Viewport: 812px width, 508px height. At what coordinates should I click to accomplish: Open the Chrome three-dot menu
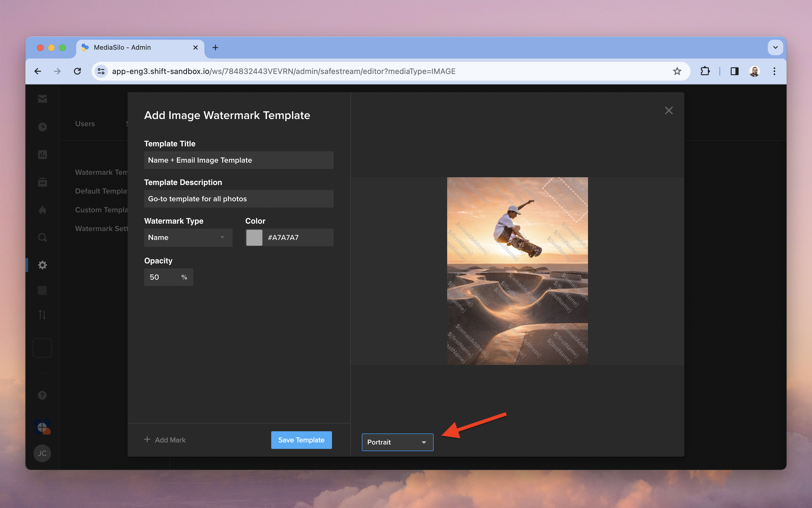coord(774,71)
